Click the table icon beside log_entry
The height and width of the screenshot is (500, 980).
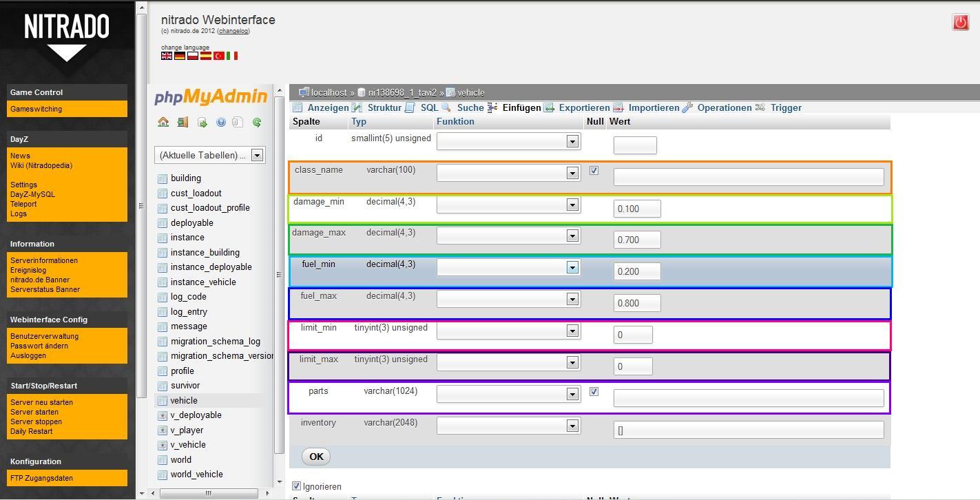pyautogui.click(x=163, y=312)
